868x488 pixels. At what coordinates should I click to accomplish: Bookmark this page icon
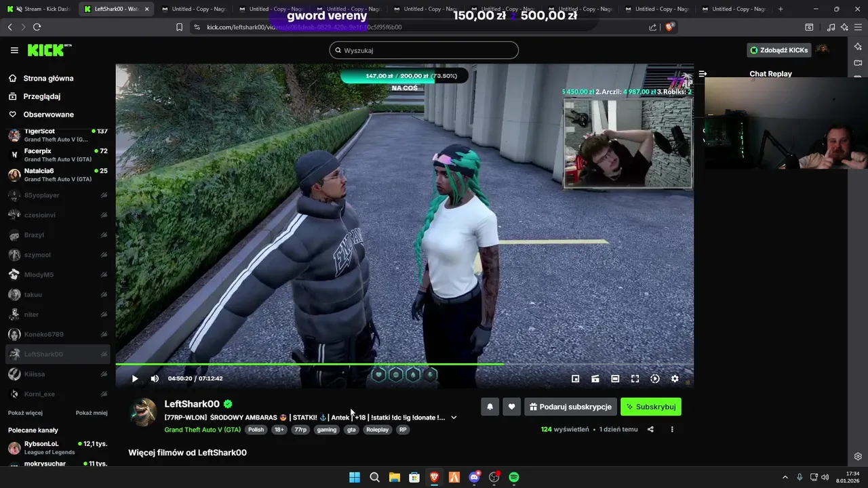coord(179,27)
